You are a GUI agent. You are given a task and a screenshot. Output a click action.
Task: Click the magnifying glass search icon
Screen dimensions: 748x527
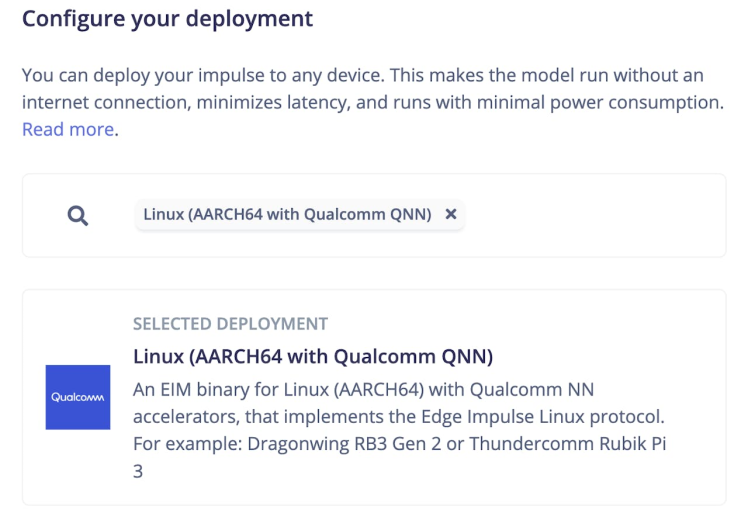(x=78, y=215)
